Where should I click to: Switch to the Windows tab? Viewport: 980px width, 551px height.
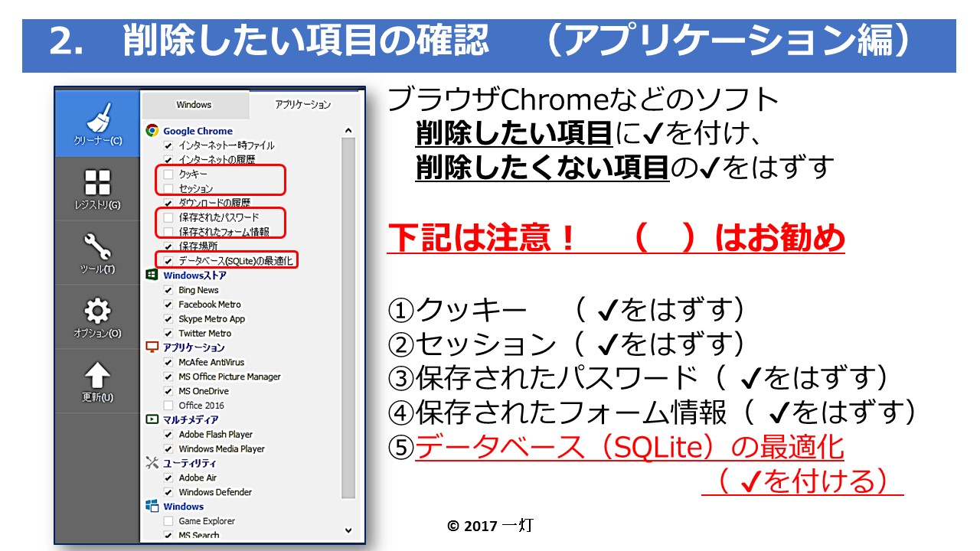194,105
